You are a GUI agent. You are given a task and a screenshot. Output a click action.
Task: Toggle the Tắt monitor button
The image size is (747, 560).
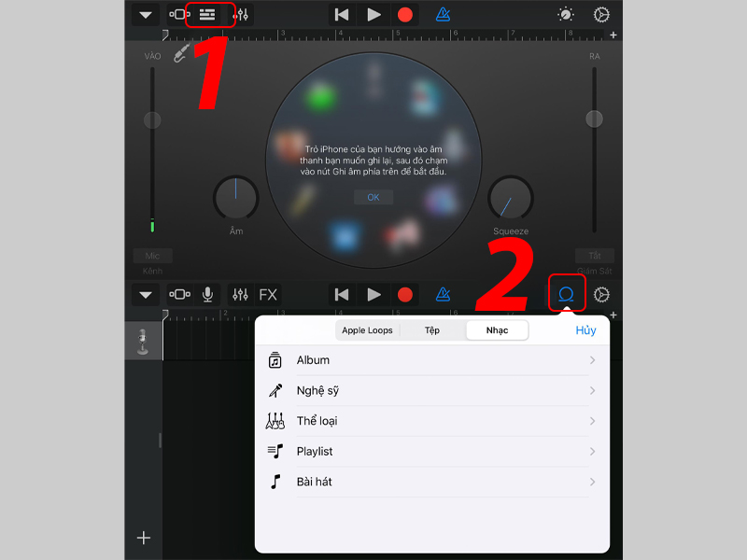(x=595, y=256)
